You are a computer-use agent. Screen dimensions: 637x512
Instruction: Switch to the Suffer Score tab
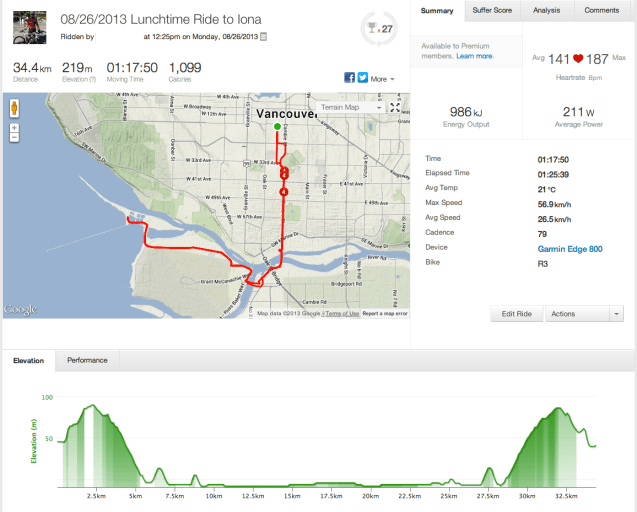491,11
